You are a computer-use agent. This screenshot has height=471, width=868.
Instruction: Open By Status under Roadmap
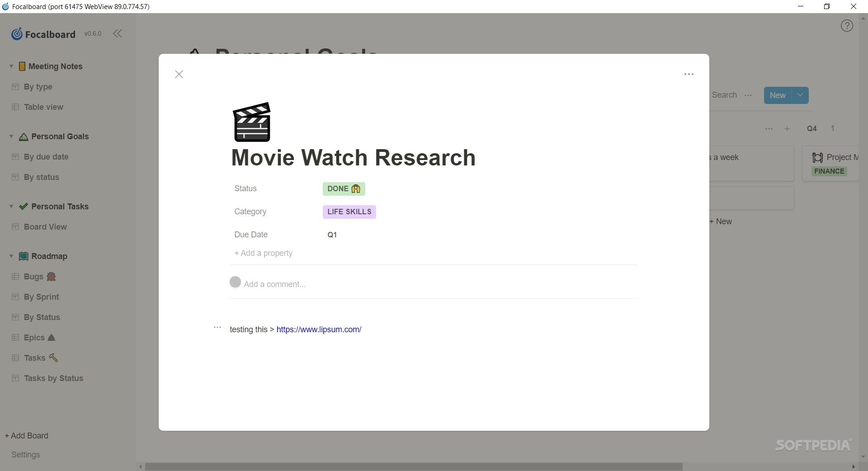coord(42,317)
